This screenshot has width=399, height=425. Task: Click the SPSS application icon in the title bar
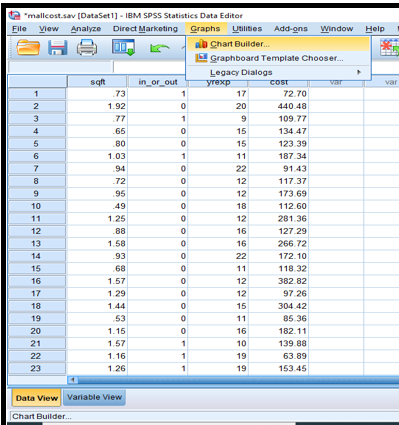pyautogui.click(x=15, y=15)
